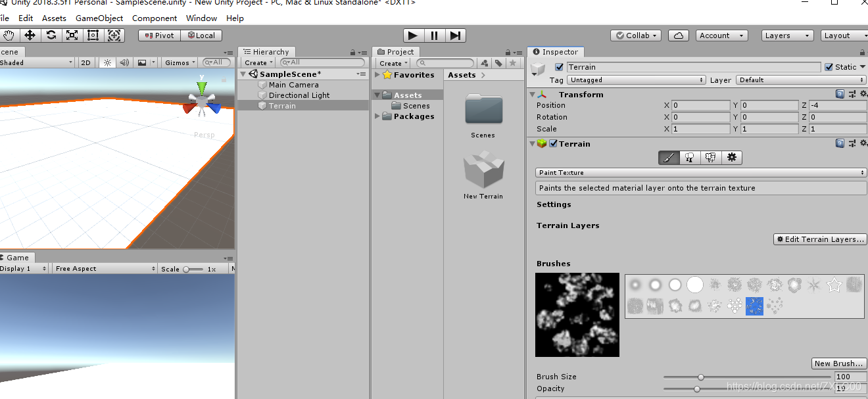Select the Scale tool
Screen dimensions: 868x399
(72, 35)
